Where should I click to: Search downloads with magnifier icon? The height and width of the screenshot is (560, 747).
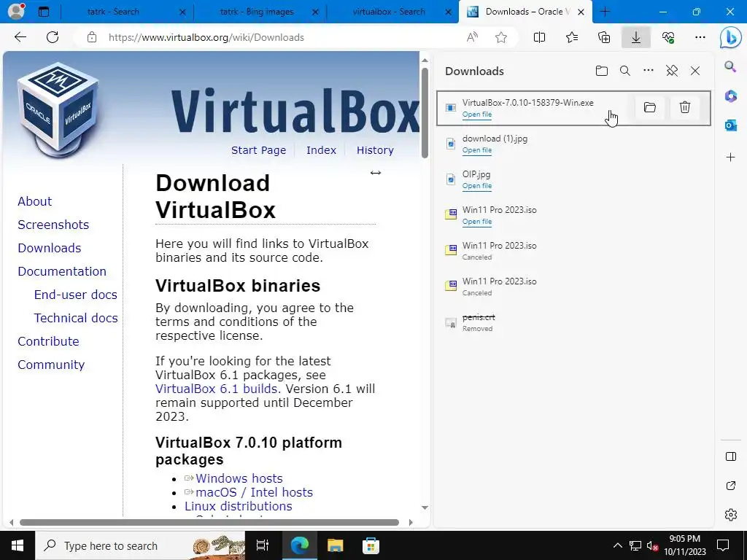point(625,71)
